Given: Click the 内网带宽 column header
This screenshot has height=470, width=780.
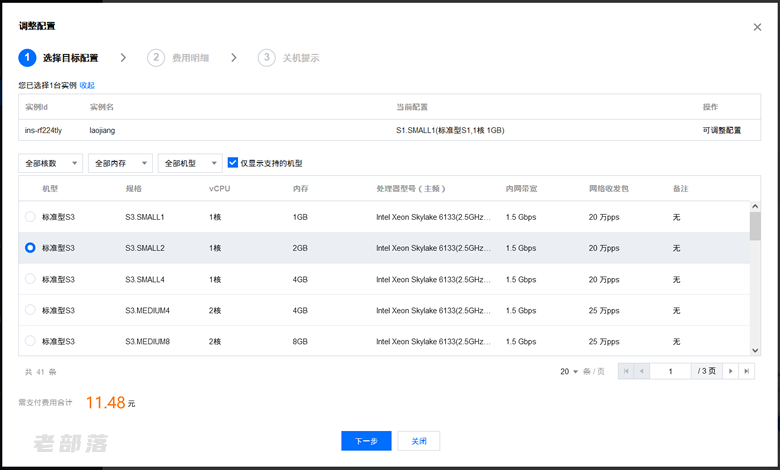Looking at the screenshot, I should click(521, 188).
